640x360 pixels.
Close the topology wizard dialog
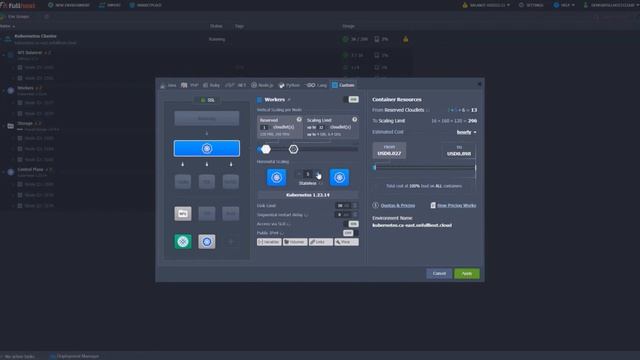[x=479, y=84]
